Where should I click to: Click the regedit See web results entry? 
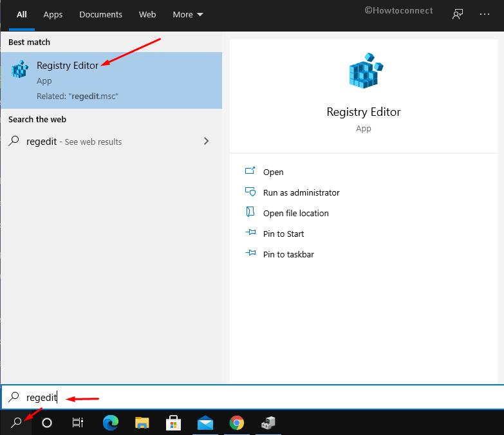click(111, 142)
